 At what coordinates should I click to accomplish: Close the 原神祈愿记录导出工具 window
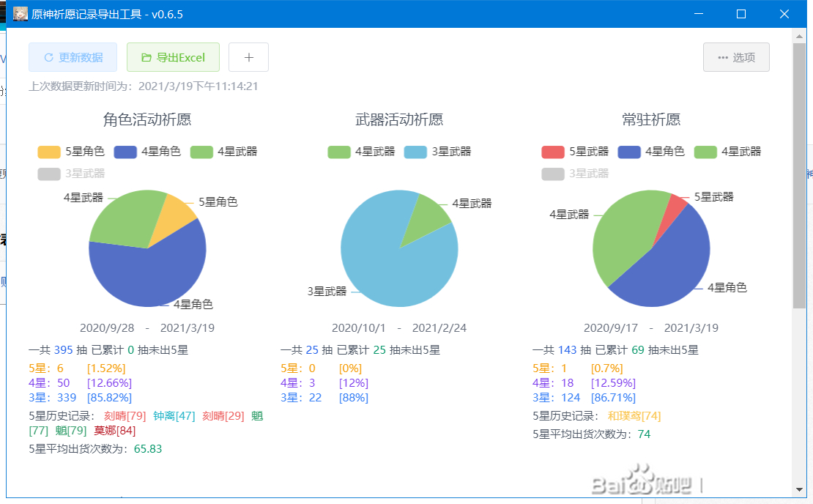click(x=784, y=14)
